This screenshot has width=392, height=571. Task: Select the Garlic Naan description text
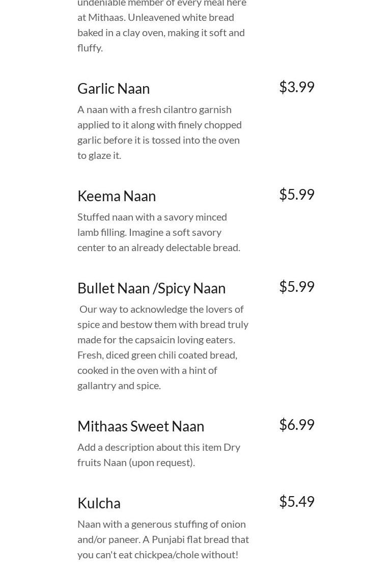159,132
